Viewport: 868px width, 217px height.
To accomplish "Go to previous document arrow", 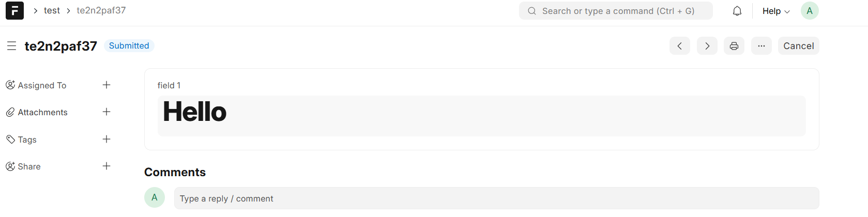I will click(679, 46).
